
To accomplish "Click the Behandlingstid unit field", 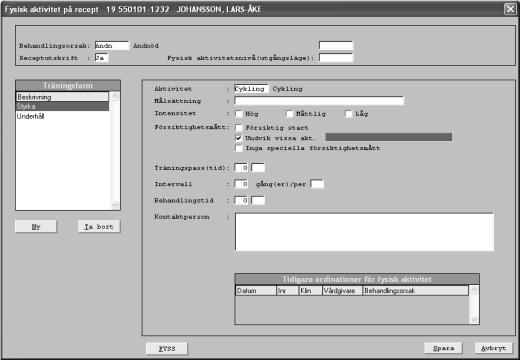I will click(258, 200).
